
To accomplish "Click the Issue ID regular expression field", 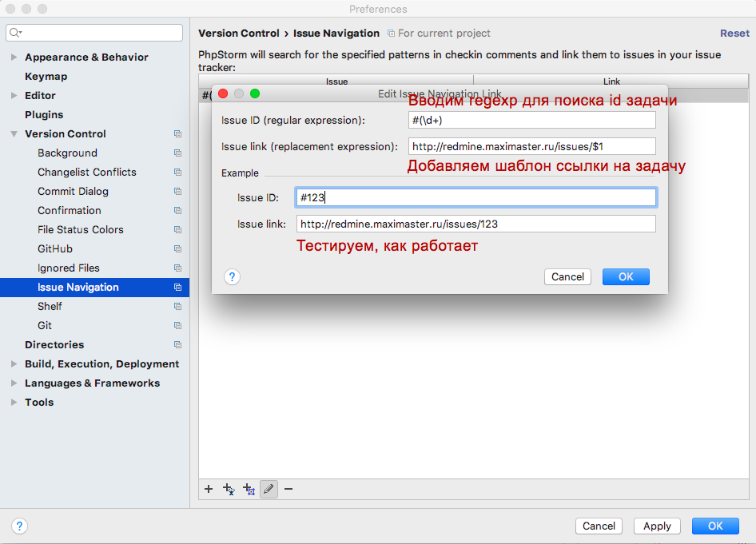I will (x=531, y=120).
